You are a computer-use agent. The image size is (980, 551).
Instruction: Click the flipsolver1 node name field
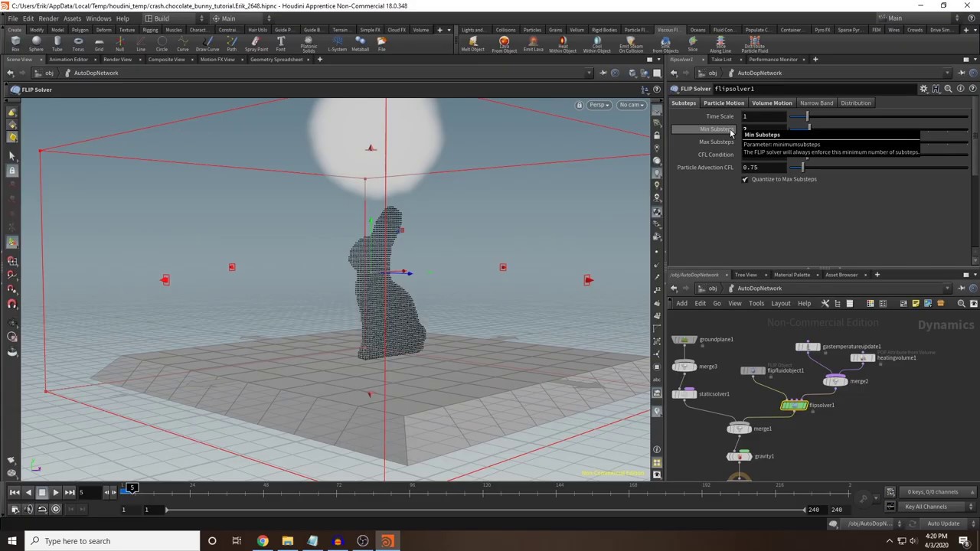click(x=813, y=89)
